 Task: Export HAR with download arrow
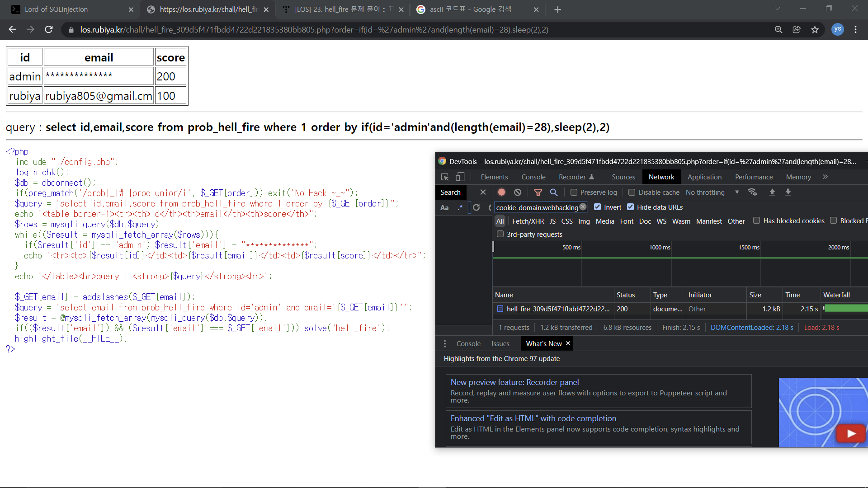(788, 192)
